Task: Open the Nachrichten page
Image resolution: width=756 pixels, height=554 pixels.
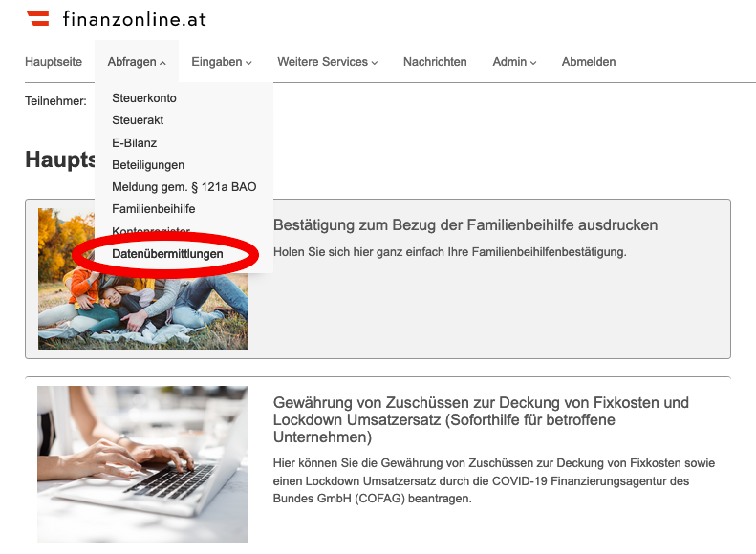Action: tap(435, 62)
